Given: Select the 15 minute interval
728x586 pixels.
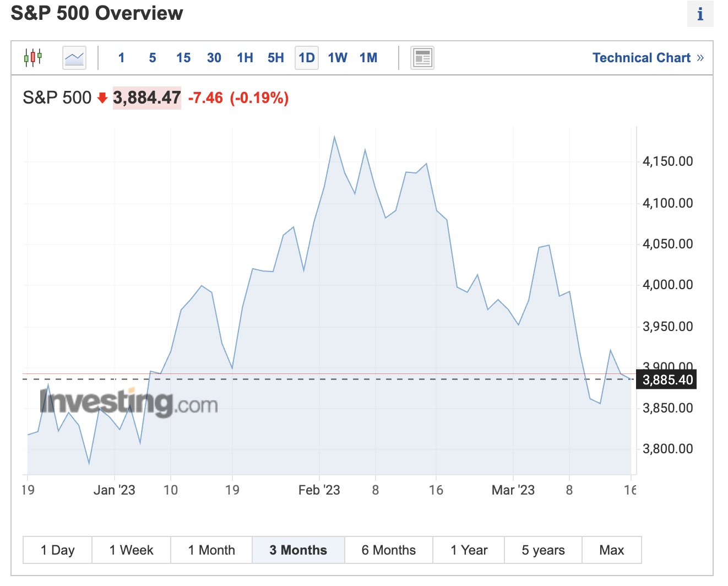Looking at the screenshot, I should [183, 58].
